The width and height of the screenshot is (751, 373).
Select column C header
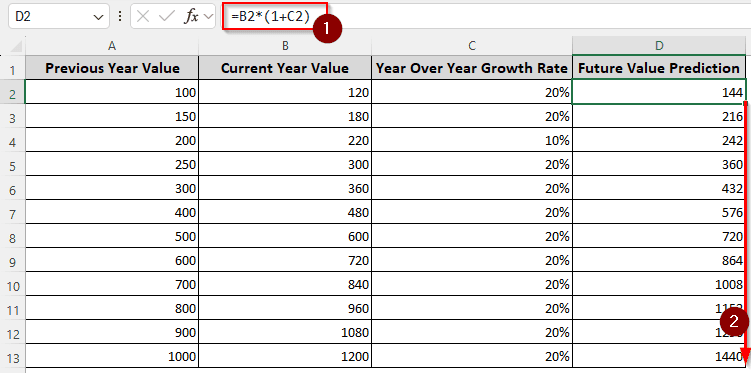click(x=472, y=45)
